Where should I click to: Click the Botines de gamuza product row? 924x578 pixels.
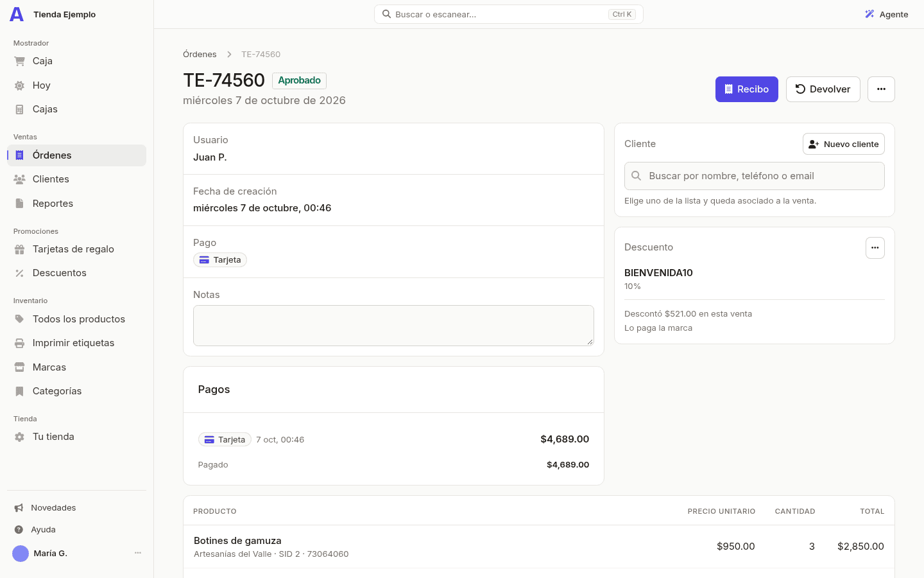coord(539,547)
